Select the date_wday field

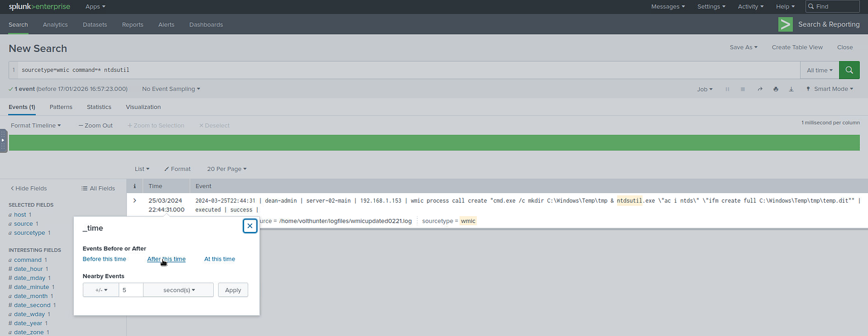coord(30,314)
